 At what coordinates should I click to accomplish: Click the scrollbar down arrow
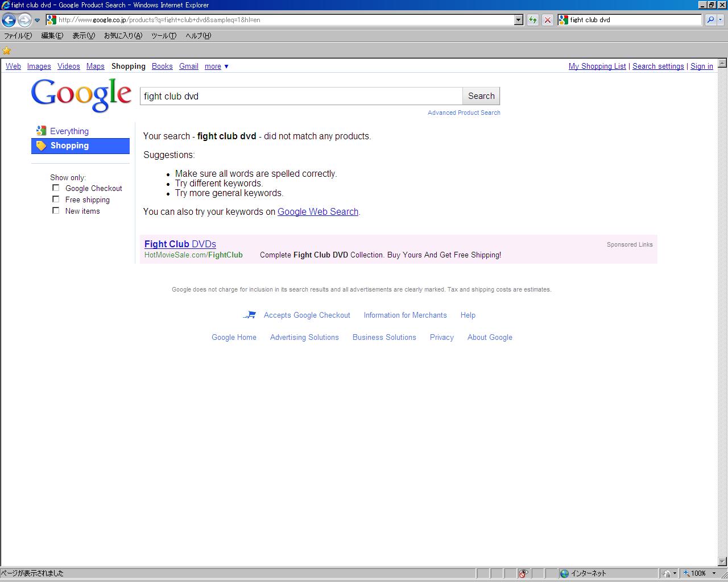[722, 562]
